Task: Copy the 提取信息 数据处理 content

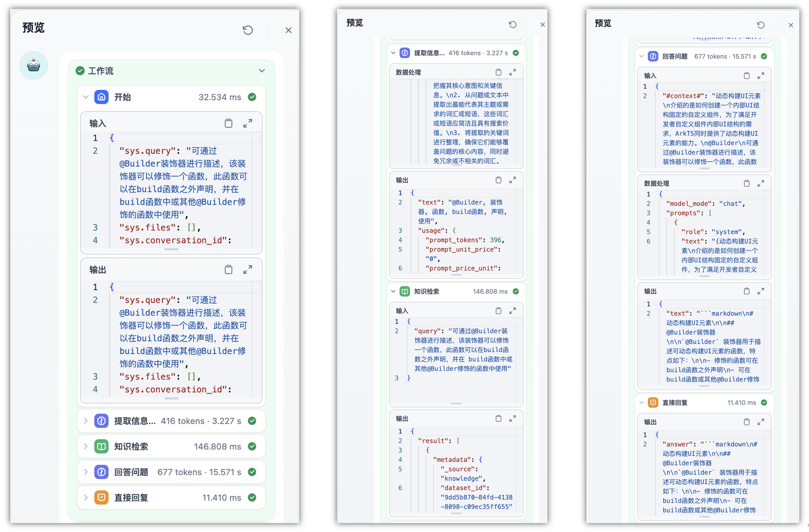Action: click(498, 73)
